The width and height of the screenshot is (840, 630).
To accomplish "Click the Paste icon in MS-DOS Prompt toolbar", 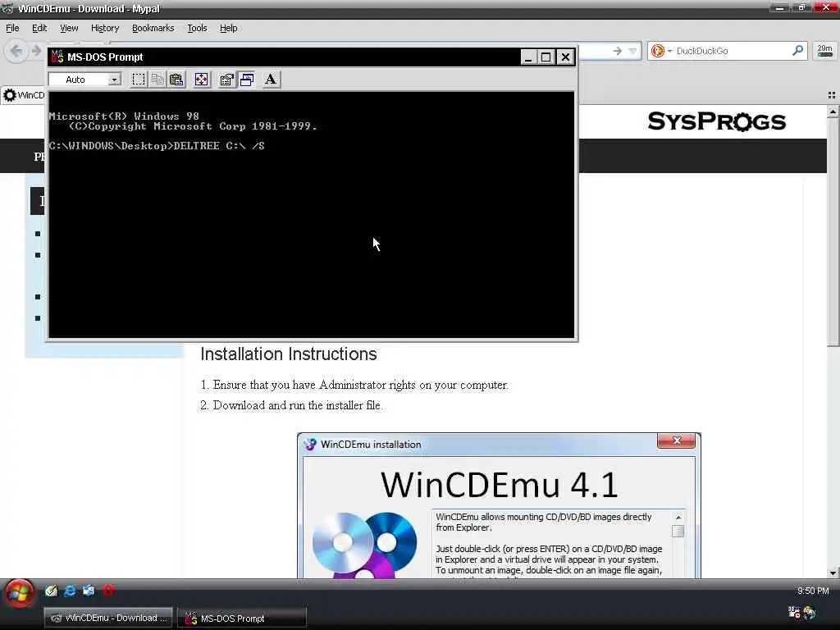I will (176, 80).
